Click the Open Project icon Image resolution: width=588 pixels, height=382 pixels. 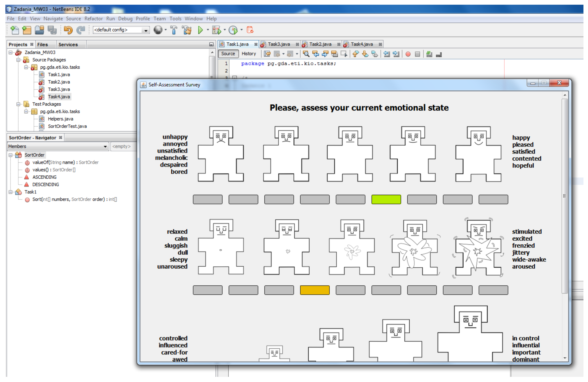pyautogui.click(x=40, y=30)
